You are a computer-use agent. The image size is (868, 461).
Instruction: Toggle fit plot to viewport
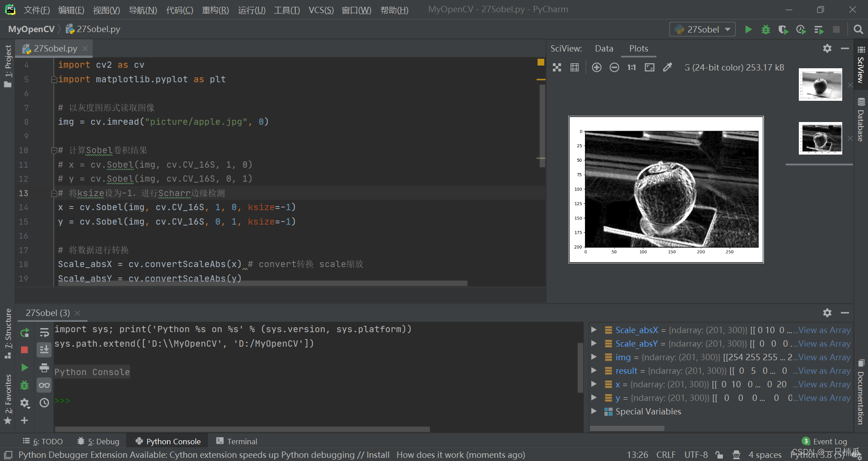(650, 67)
